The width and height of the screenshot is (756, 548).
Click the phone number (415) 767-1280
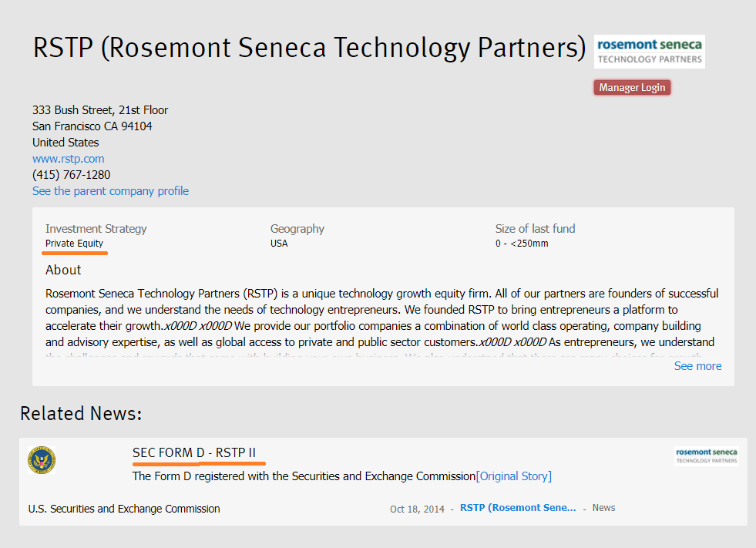(x=72, y=175)
